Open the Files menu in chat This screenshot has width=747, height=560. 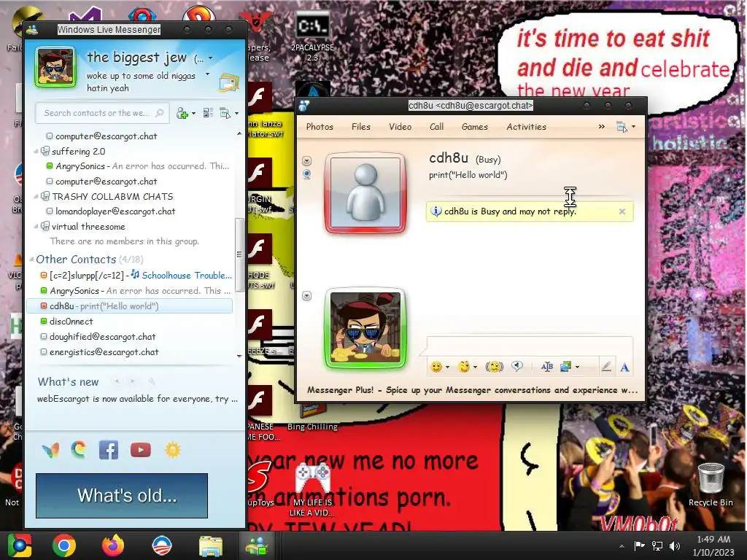point(360,127)
